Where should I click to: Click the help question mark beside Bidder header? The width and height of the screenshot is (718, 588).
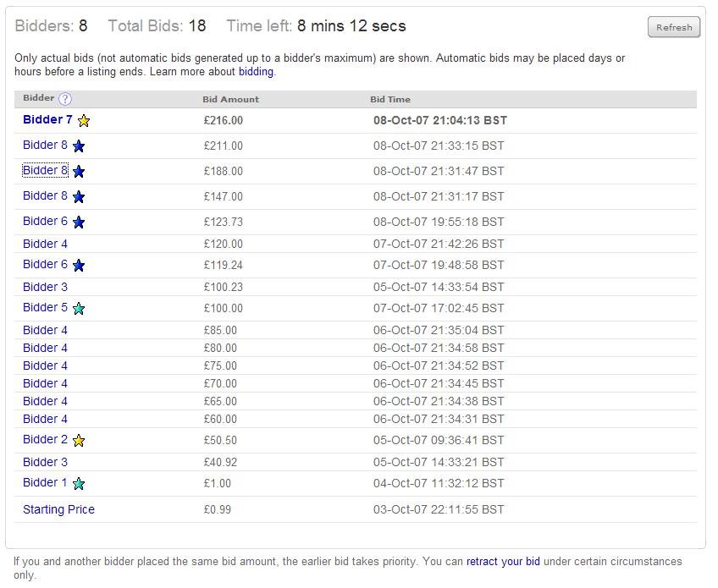pos(65,99)
